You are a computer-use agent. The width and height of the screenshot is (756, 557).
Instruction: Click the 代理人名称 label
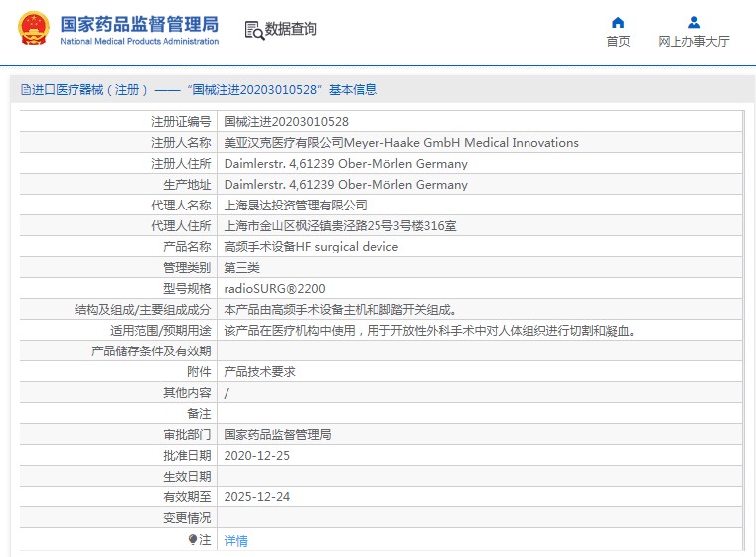point(181,205)
